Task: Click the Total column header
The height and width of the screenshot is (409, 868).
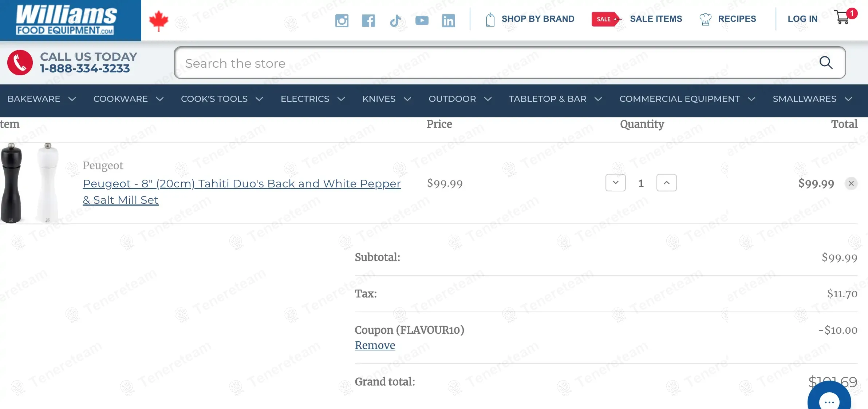Action: 844,124
